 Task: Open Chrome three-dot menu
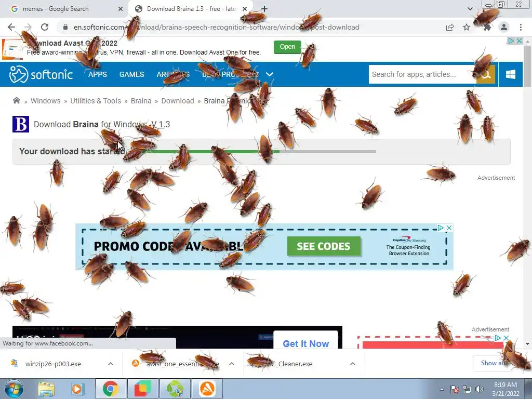(521, 27)
